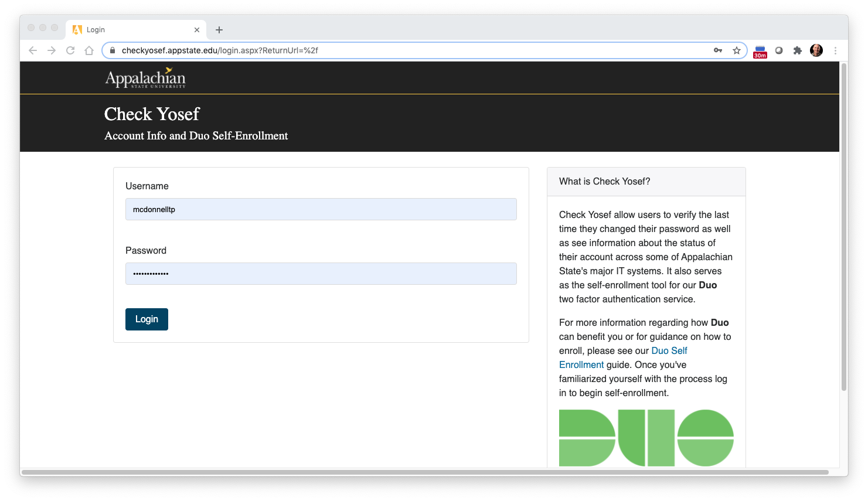Image resolution: width=868 pixels, height=501 pixels.
Task: Reload the Check Yosef login page
Action: (70, 50)
